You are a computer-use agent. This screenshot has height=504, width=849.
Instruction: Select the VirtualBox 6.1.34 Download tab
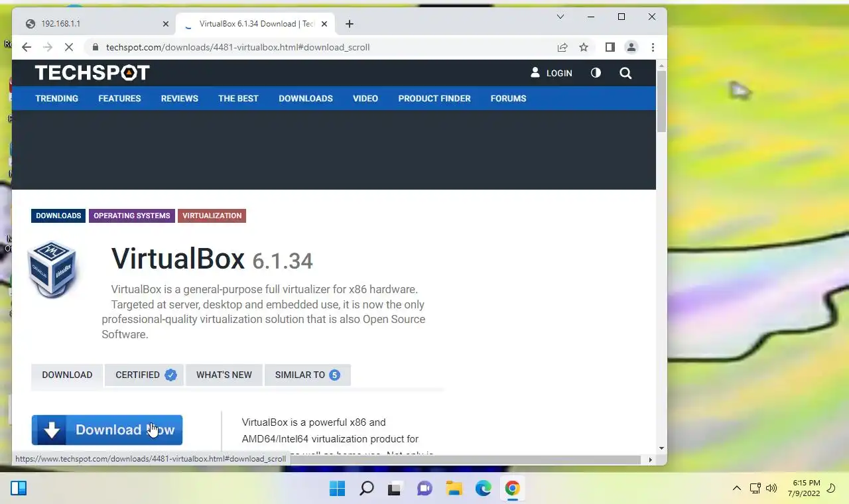coord(255,24)
